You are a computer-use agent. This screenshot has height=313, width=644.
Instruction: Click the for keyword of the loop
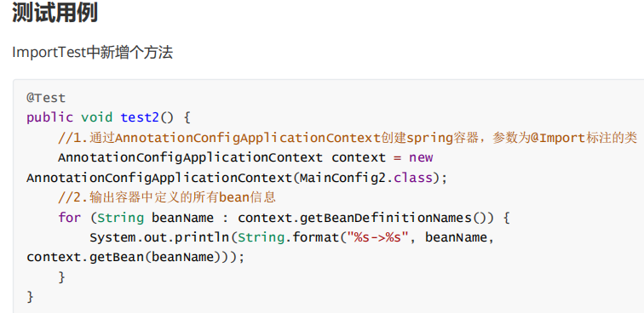pos(69,218)
